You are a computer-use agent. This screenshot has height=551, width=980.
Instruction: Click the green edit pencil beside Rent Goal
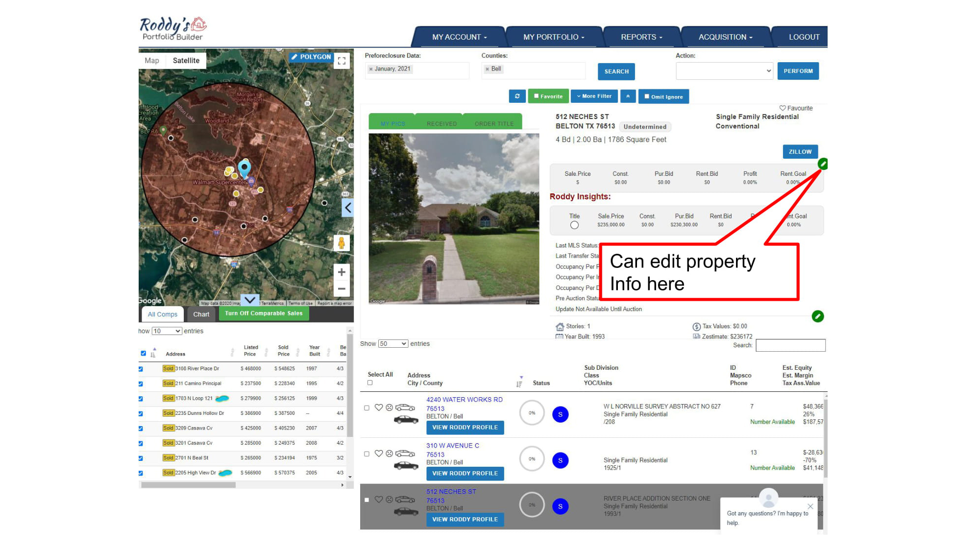click(823, 164)
